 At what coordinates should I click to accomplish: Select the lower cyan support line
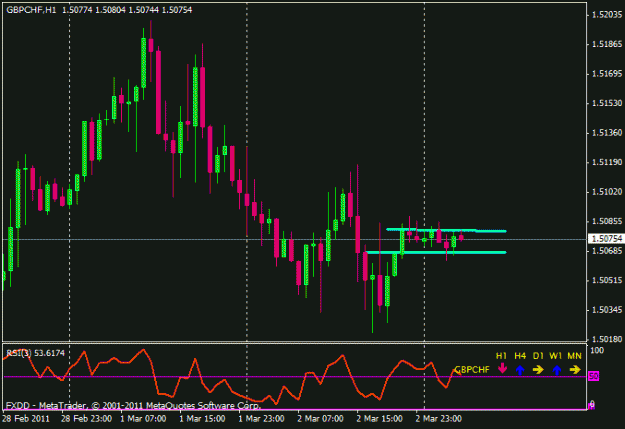[436, 252]
